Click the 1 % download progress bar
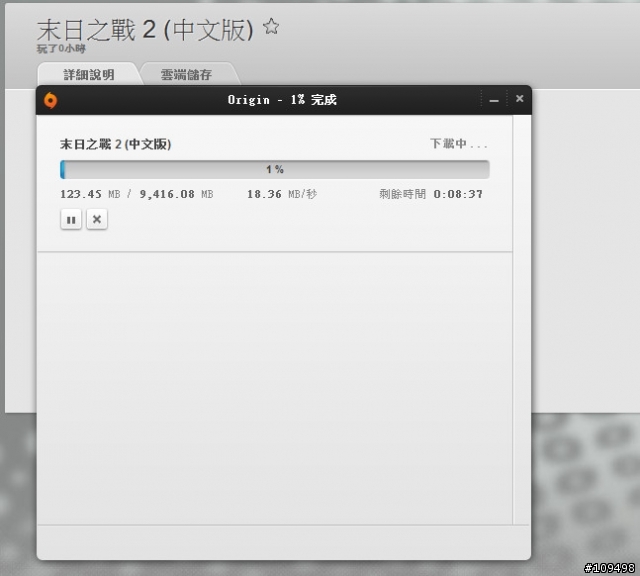Image resolution: width=640 pixels, height=576 pixels. click(x=275, y=169)
